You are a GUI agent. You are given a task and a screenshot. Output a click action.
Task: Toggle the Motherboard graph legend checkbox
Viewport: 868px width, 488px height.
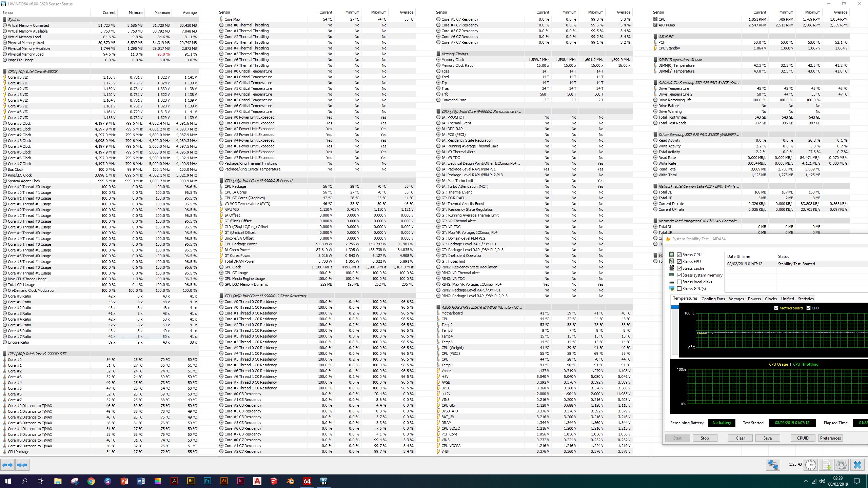(776, 308)
